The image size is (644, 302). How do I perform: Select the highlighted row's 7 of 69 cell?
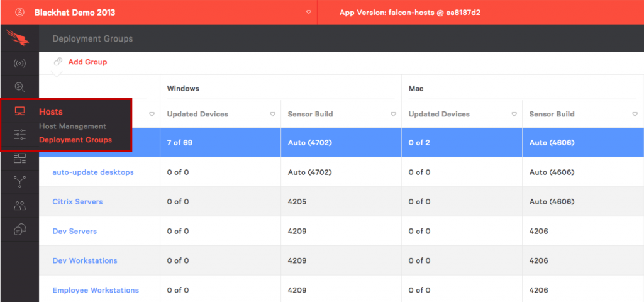[180, 143]
